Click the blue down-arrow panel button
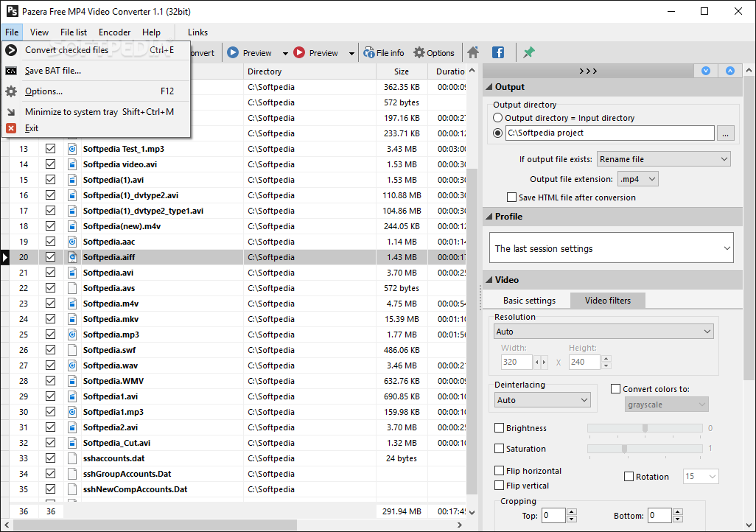This screenshot has height=532, width=756. [706, 71]
